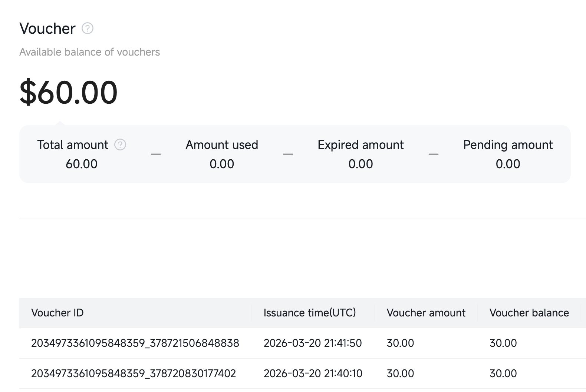The image size is (586, 392).
Task: Click Voucher balance 30.00 in the 21:40:10 row
Action: (x=503, y=373)
